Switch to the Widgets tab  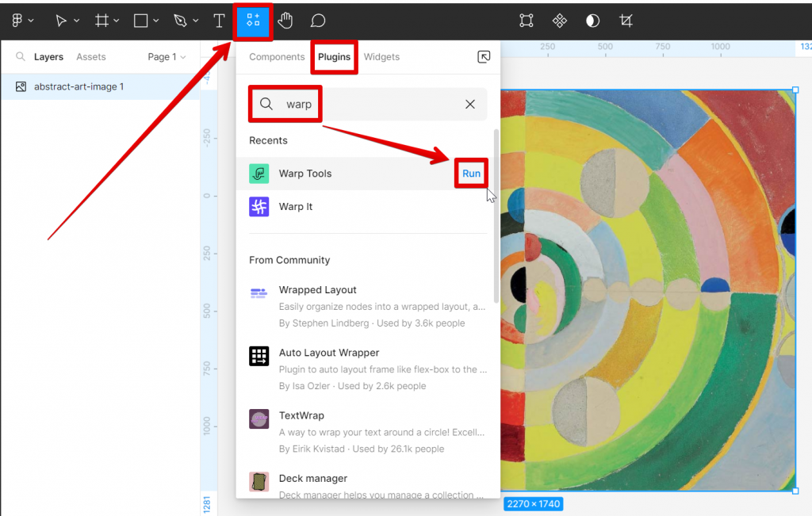[381, 56]
